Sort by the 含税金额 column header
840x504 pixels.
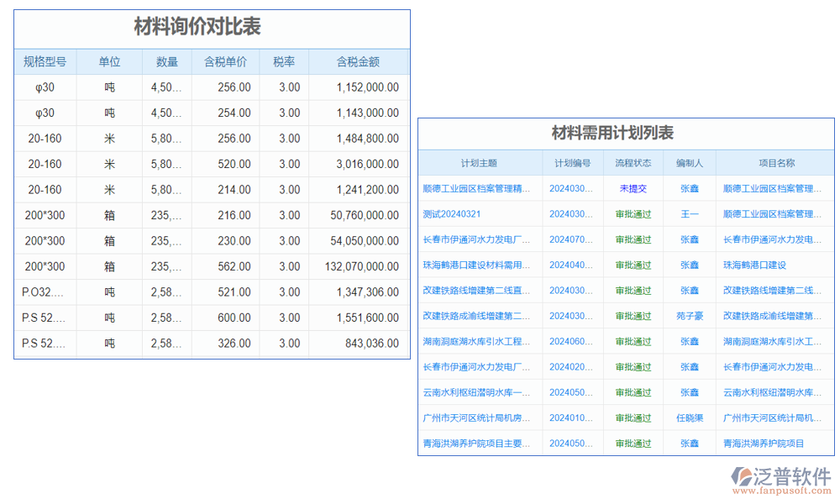coord(358,62)
